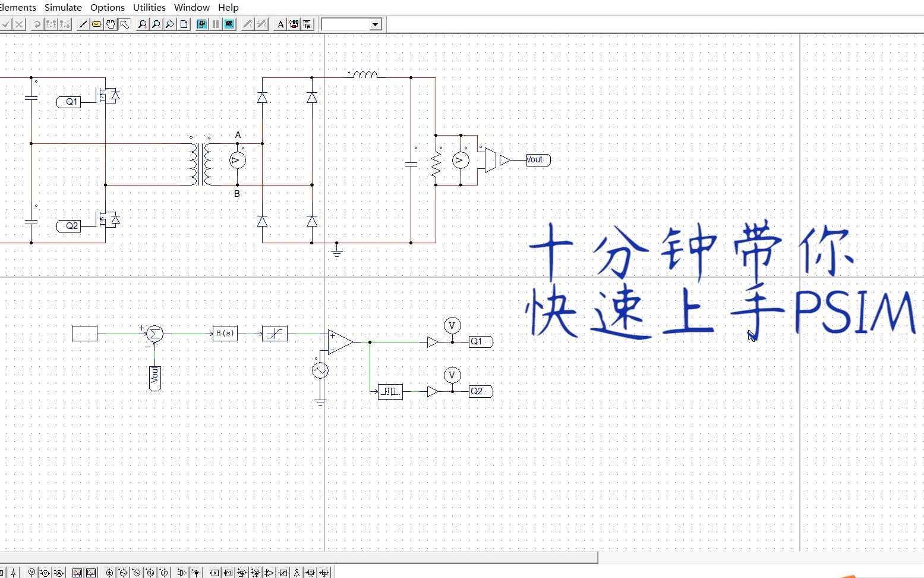Pick the voltage probe from element bar
The height and width of the screenshot is (578, 924).
(x=31, y=573)
